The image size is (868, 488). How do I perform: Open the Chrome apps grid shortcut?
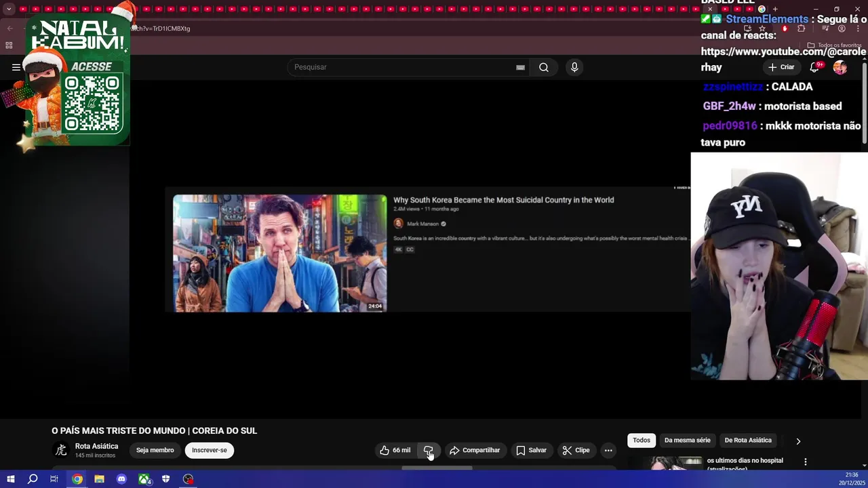pyautogui.click(x=9, y=45)
